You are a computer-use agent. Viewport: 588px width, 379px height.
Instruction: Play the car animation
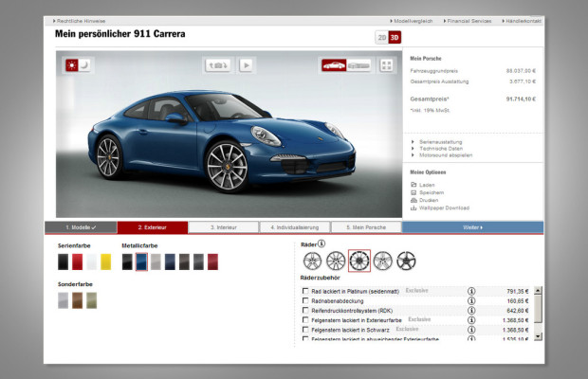point(246,65)
